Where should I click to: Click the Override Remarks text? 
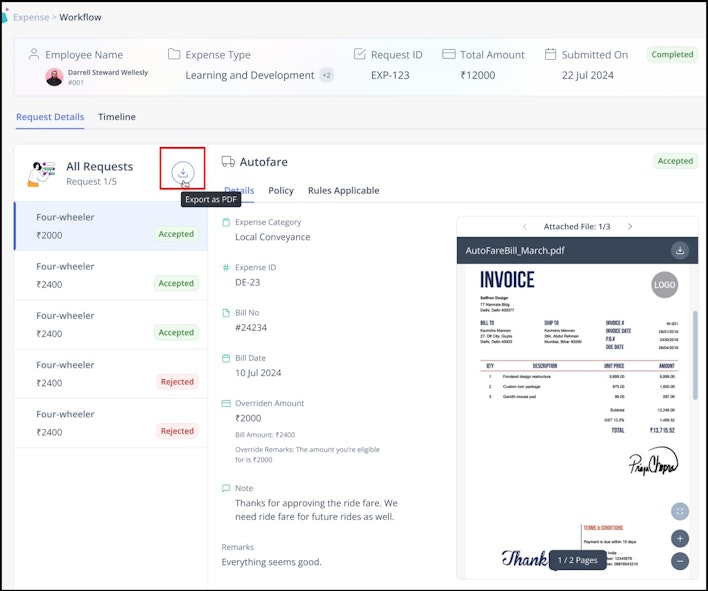coord(307,455)
